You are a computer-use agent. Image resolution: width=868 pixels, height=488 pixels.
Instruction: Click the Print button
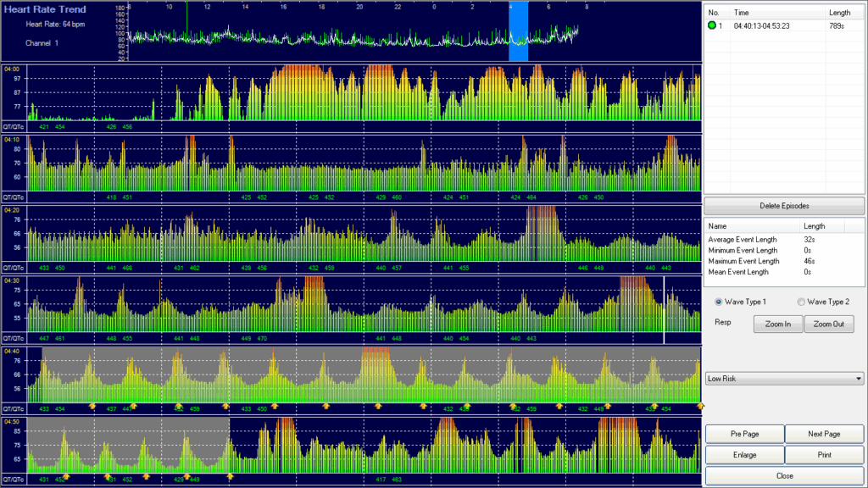(824, 455)
